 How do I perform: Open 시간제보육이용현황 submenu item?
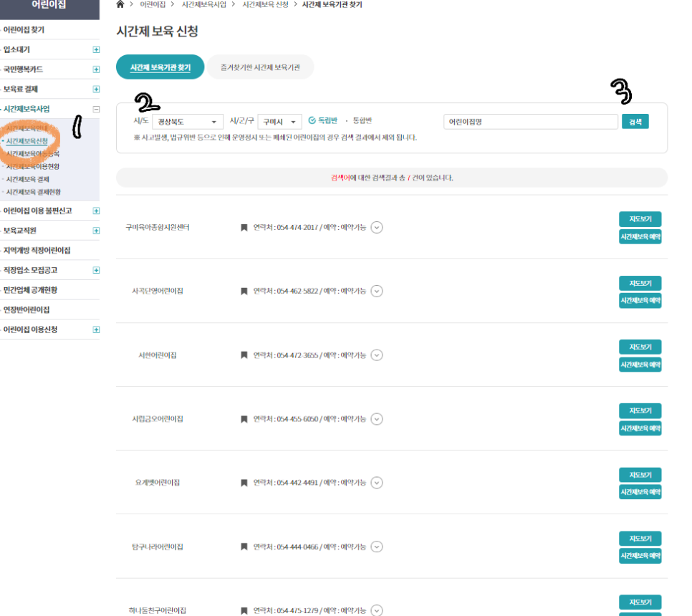[x=33, y=166]
